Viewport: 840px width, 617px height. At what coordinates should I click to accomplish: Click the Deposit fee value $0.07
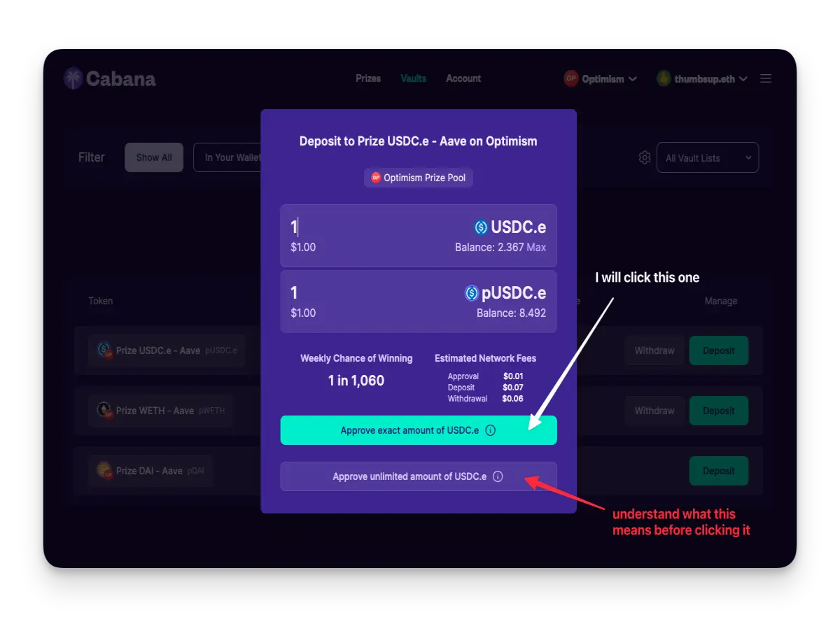click(x=513, y=388)
